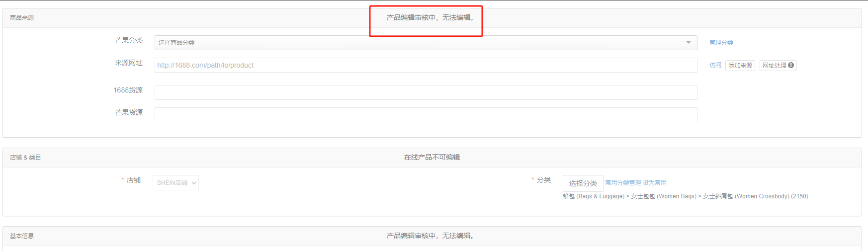Focus the 芒果货源 input field

(426, 115)
